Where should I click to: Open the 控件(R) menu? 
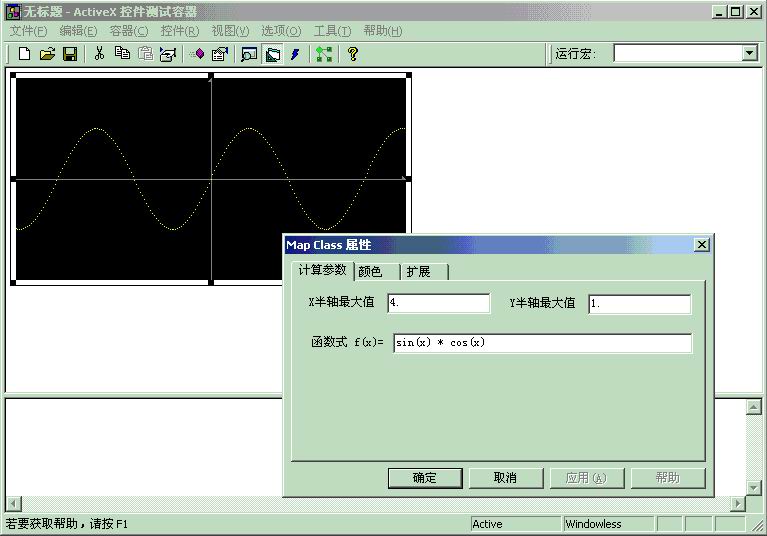180,31
